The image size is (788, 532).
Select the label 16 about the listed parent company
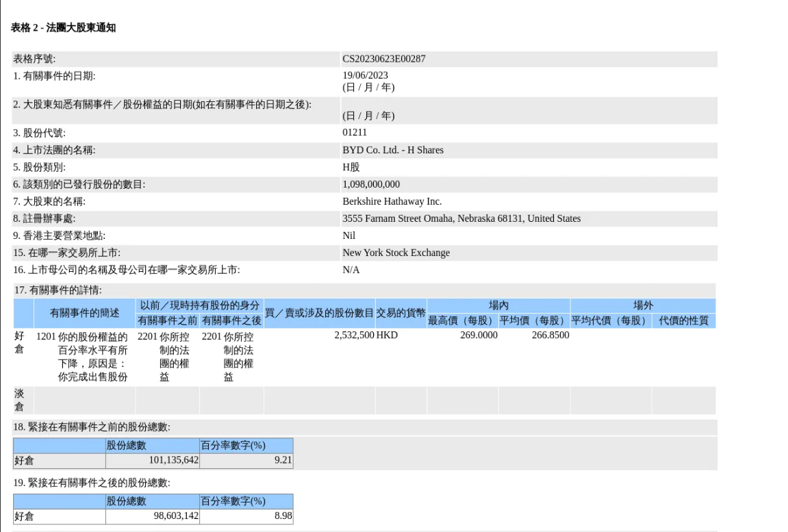click(127, 270)
